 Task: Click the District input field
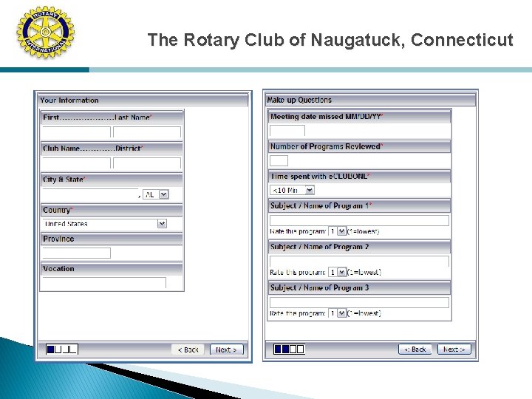click(x=147, y=163)
